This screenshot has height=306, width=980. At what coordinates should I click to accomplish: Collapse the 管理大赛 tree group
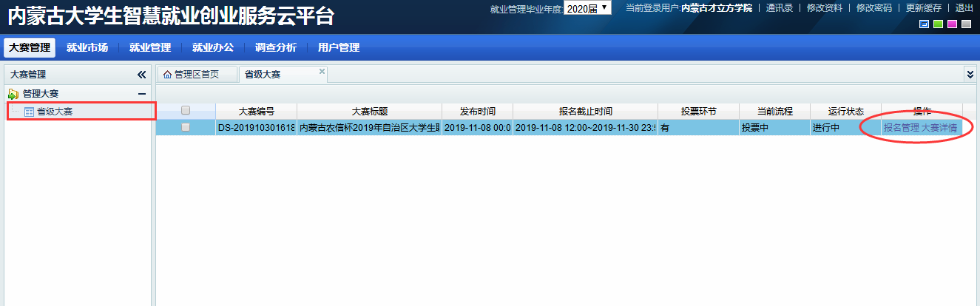point(142,94)
